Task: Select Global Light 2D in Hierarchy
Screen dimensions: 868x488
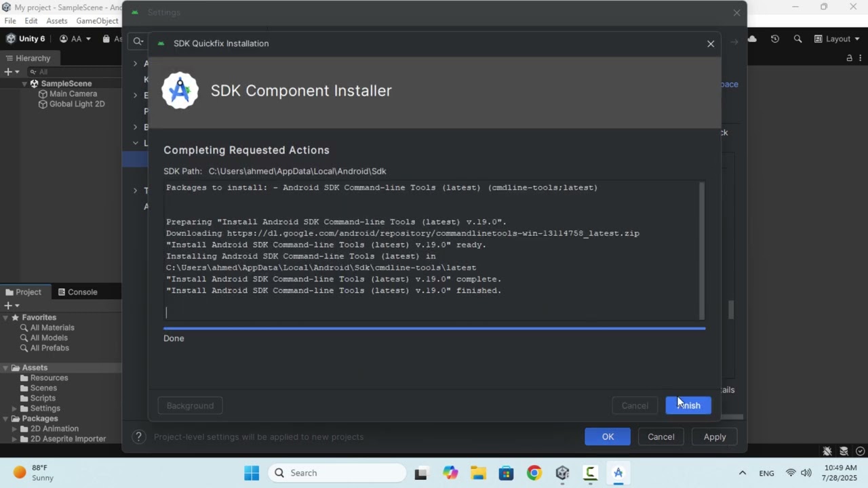Action: click(x=77, y=104)
